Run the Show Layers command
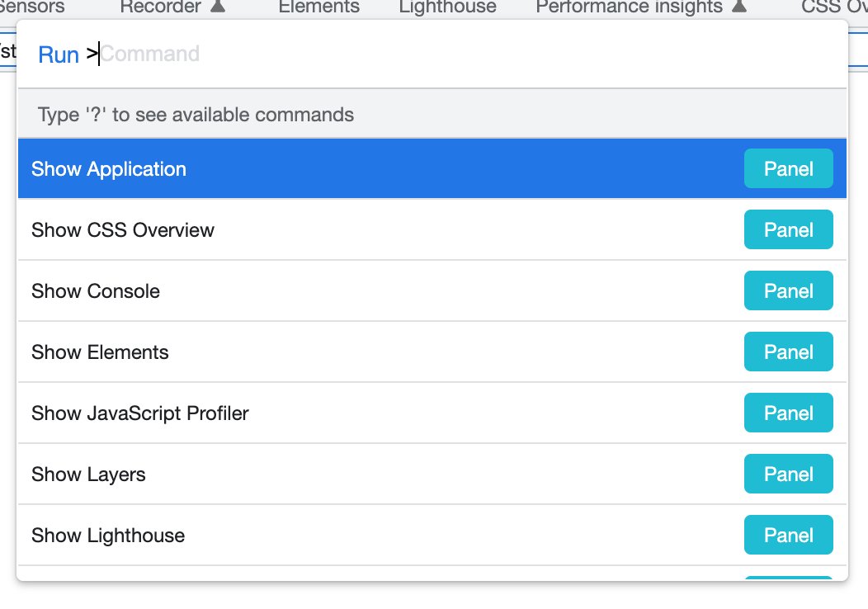This screenshot has width=868, height=609. click(432, 474)
